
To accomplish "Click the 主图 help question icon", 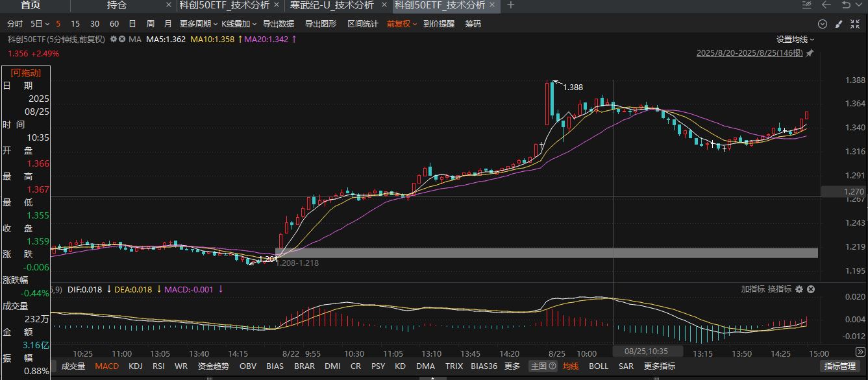I will [552, 366].
